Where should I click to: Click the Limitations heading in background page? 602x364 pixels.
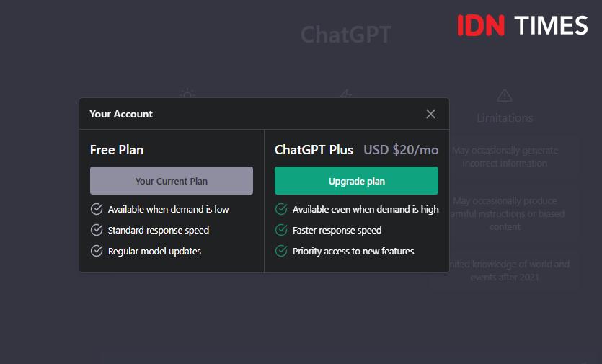pyautogui.click(x=505, y=118)
